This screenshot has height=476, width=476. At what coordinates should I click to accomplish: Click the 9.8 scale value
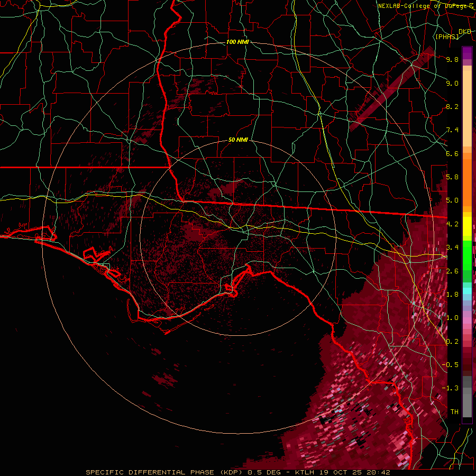pos(452,59)
